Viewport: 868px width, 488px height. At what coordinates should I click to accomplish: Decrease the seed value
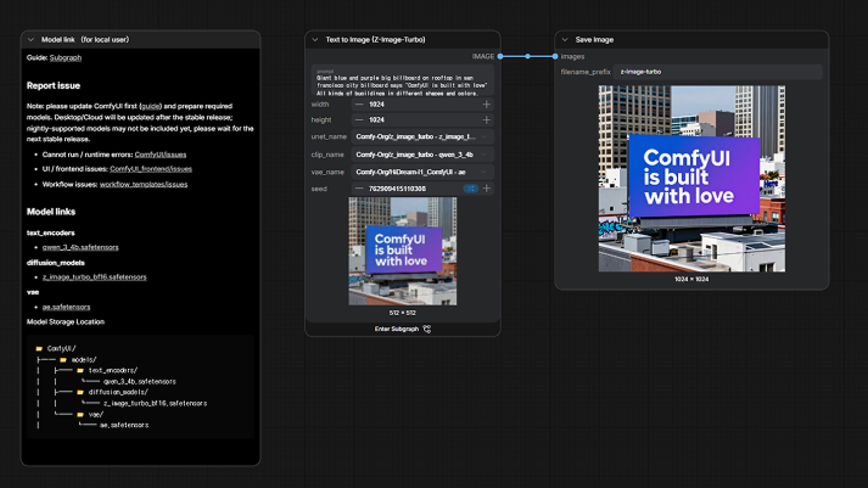pyautogui.click(x=359, y=189)
